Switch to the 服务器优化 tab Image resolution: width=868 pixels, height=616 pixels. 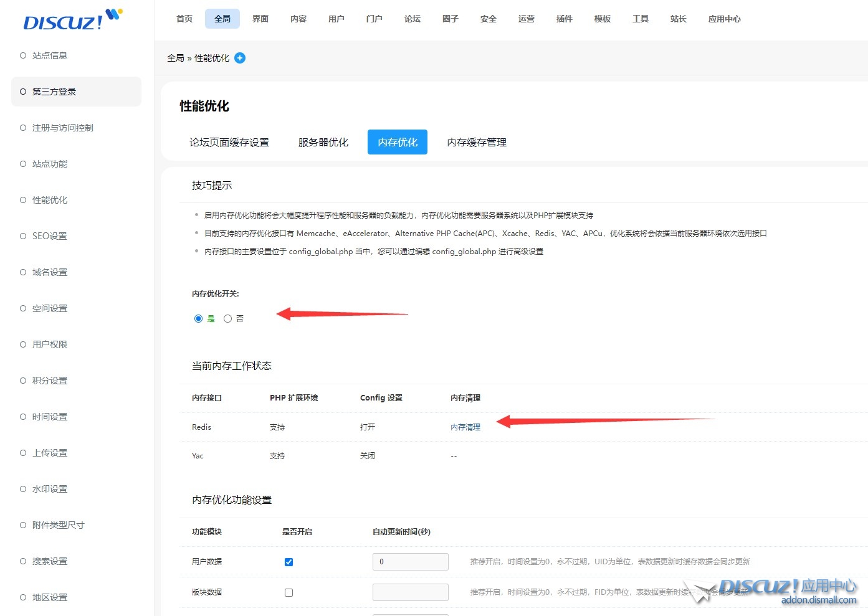pyautogui.click(x=323, y=143)
